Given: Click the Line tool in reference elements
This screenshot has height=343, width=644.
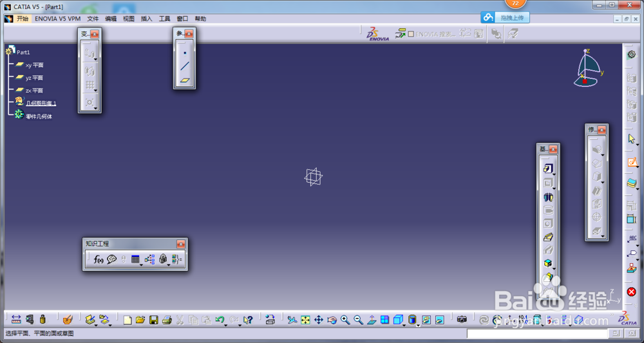Looking at the screenshot, I should pyautogui.click(x=185, y=66).
